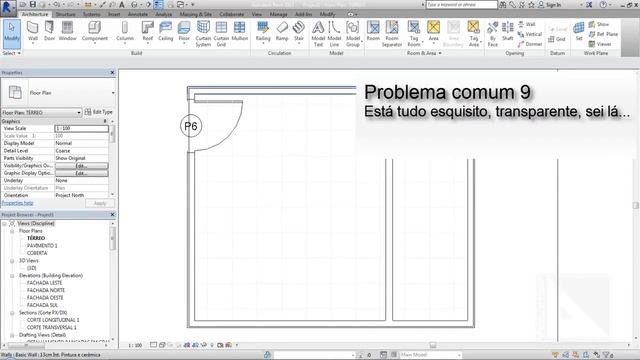Viewport: 640px width, 360px height.
Task: Click the Edit Type button
Action: point(98,112)
